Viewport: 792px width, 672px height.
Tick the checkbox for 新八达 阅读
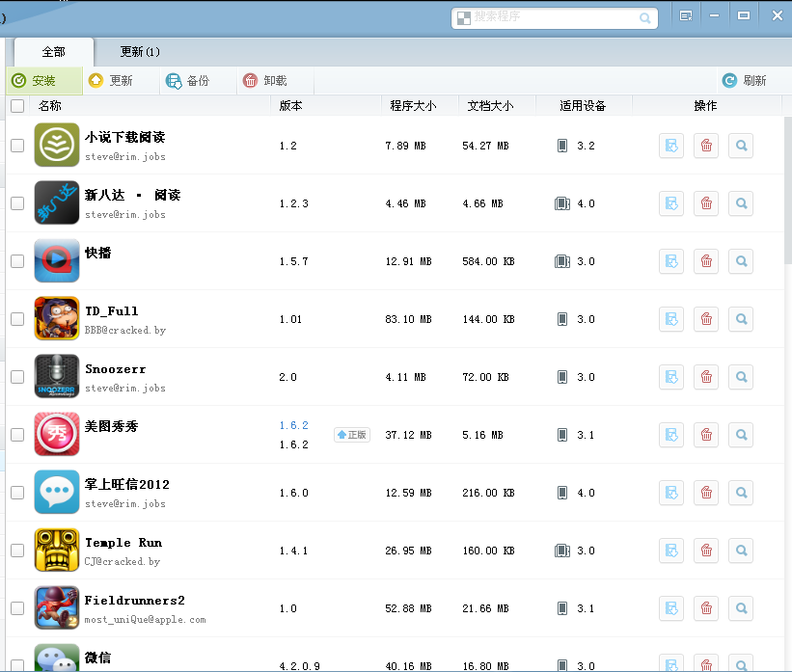(17, 203)
